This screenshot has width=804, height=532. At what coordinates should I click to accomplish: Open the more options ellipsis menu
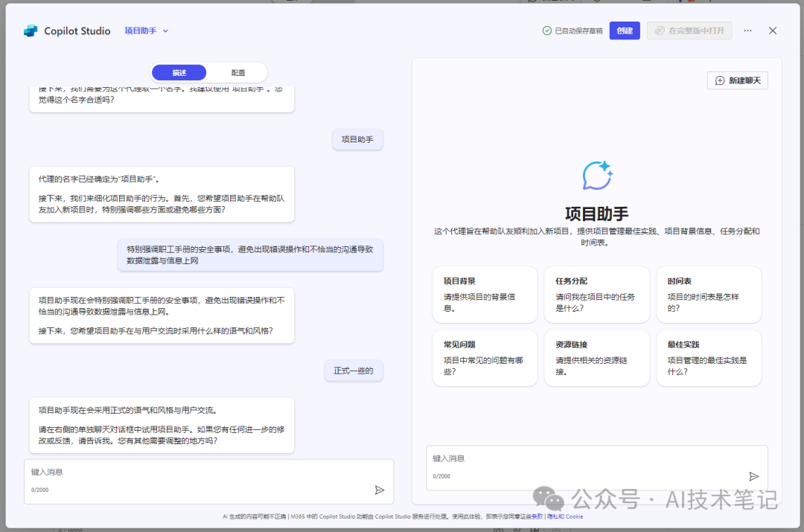747,31
